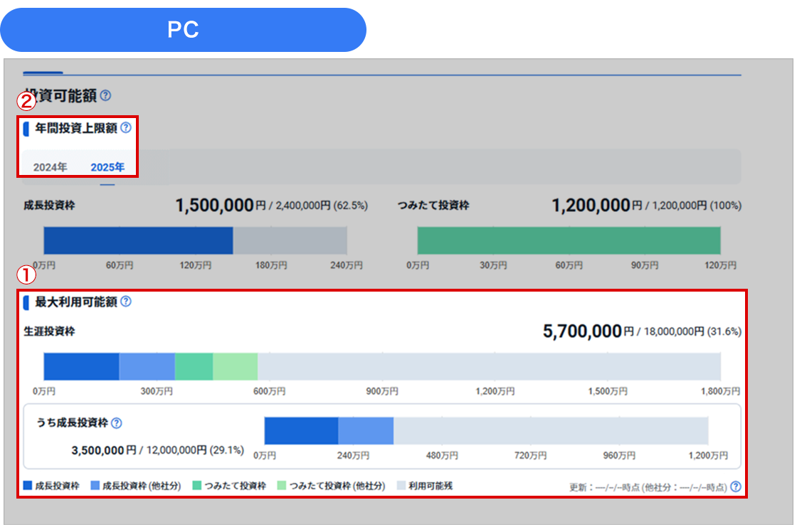
Task: Click the light green つみたて投資枠 (他社分) legend swatch
Action: (x=282, y=486)
